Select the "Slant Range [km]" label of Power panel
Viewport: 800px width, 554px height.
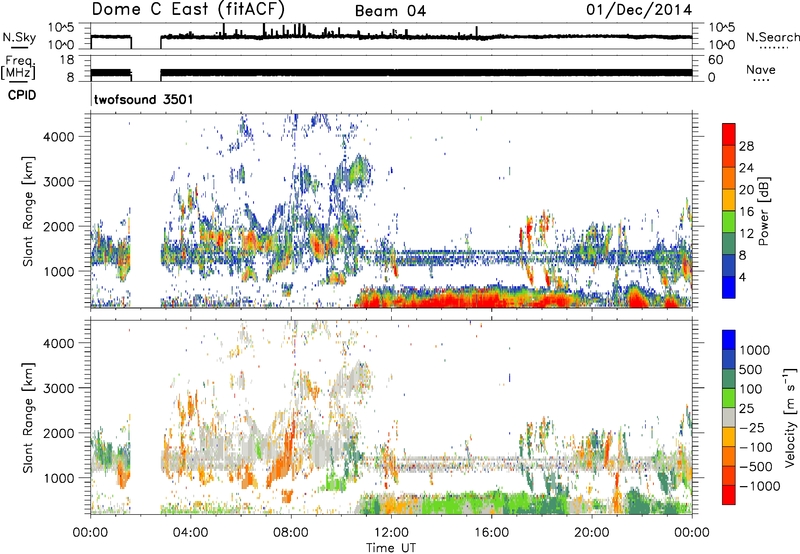[x=28, y=211]
